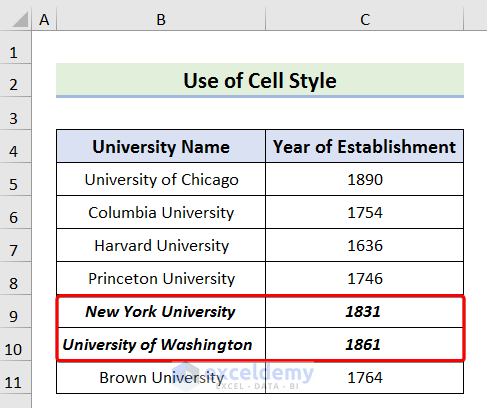This screenshot has height=408, width=487.
Task: Click the 'University of Chicago' cell
Action: [x=161, y=179]
